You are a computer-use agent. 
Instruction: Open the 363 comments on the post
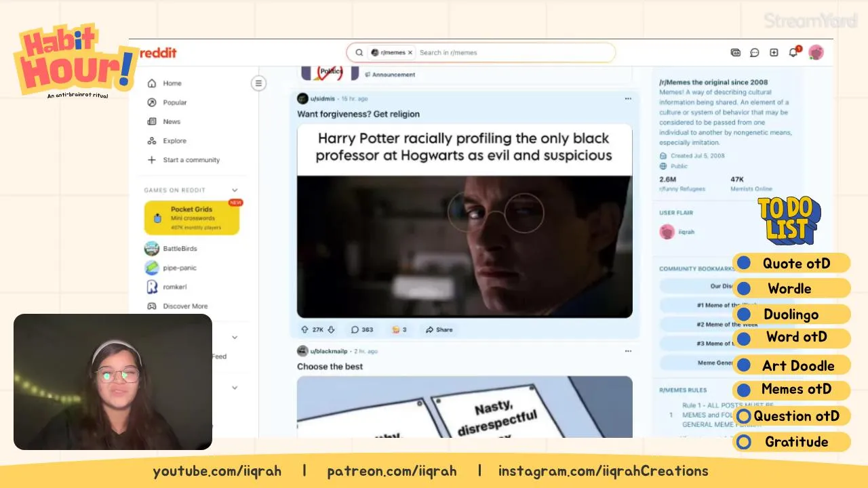point(362,329)
